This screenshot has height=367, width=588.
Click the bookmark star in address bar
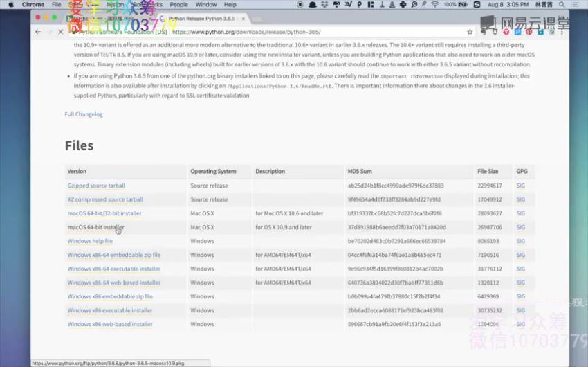pyautogui.click(x=470, y=32)
